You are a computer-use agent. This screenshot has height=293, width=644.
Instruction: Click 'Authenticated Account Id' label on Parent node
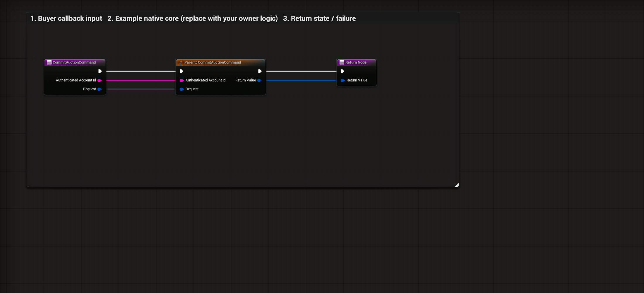click(x=205, y=80)
